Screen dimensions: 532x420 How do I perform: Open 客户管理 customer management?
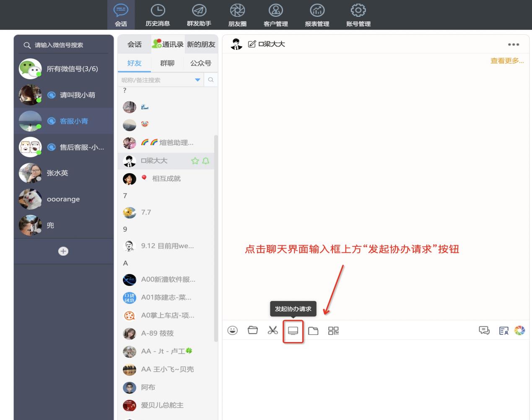276,15
